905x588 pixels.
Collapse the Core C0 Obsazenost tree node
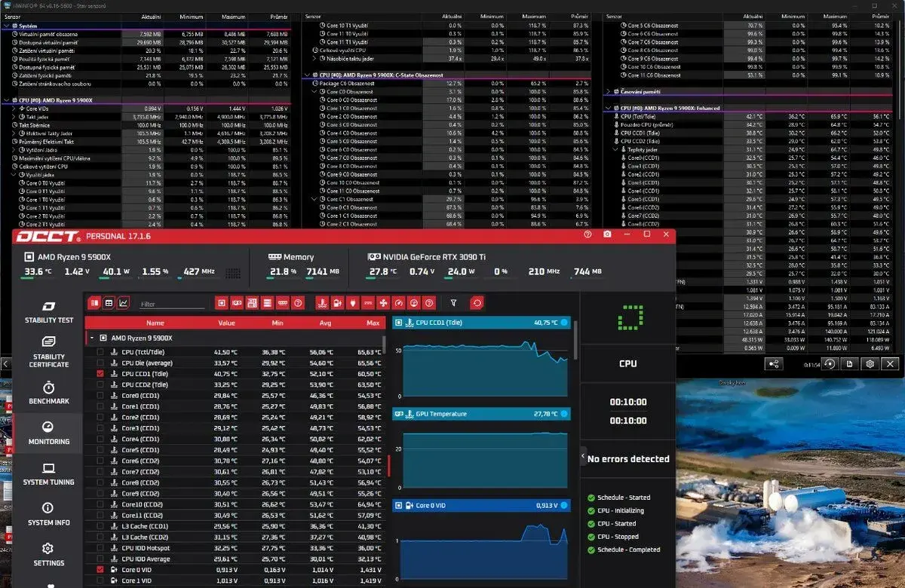coord(315,91)
